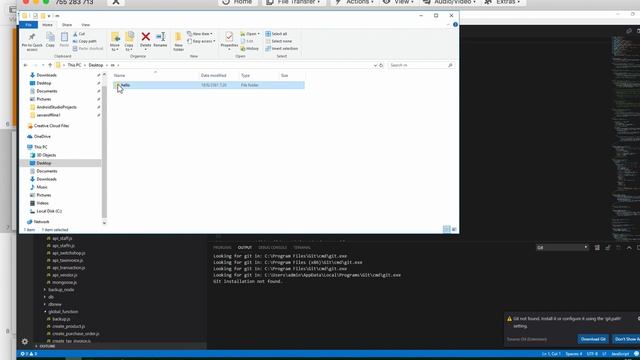The width and height of the screenshot is (640, 360).
Task: Open the Git output channel dropdown
Action: (562, 247)
